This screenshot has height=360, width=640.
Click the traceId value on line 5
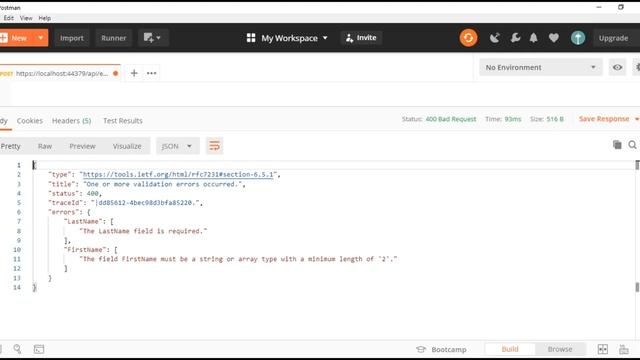(145, 203)
